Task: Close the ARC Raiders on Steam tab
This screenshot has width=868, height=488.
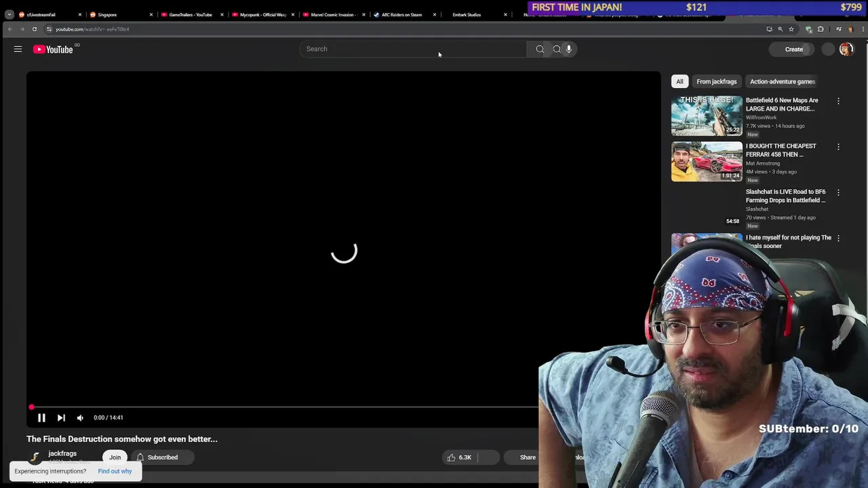Action: point(435,14)
